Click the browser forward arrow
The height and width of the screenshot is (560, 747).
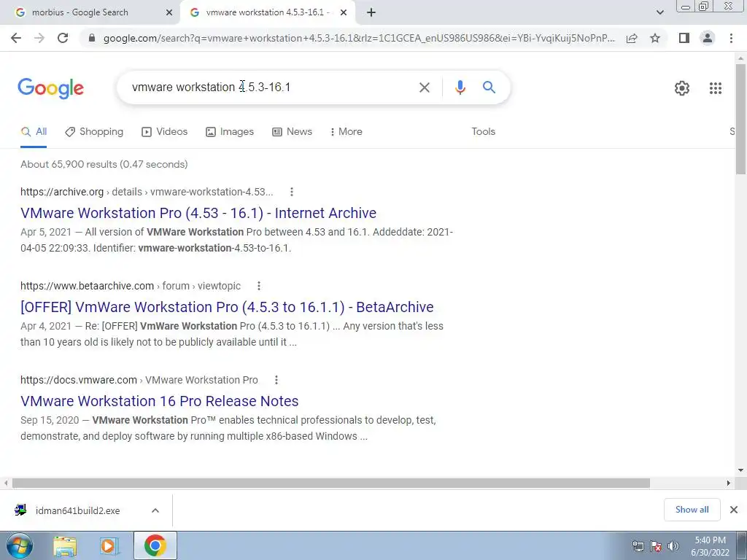[39, 38]
